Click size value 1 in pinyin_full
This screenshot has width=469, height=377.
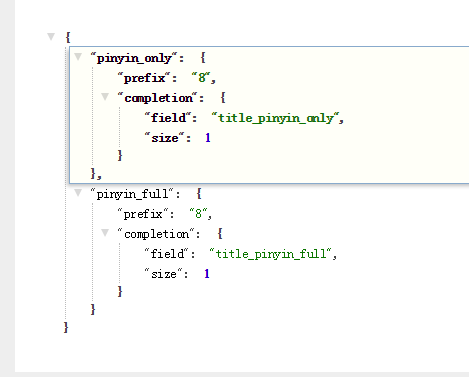(x=207, y=274)
